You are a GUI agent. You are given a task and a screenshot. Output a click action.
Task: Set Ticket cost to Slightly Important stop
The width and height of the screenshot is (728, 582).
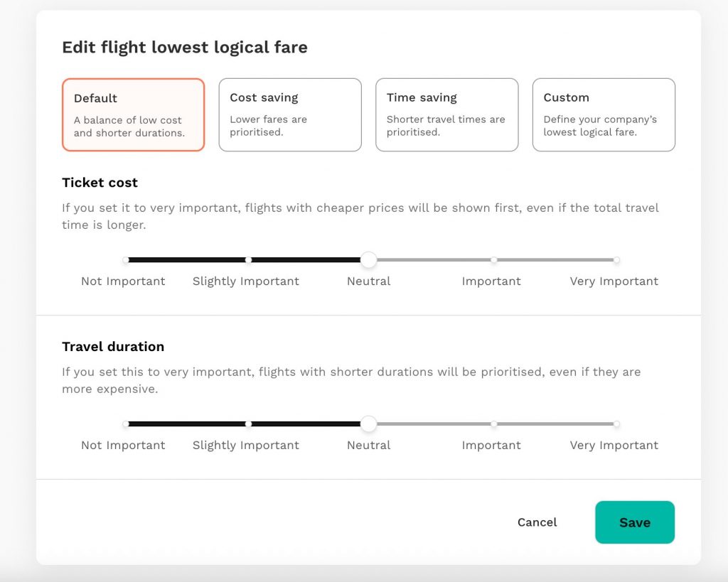[248, 260]
